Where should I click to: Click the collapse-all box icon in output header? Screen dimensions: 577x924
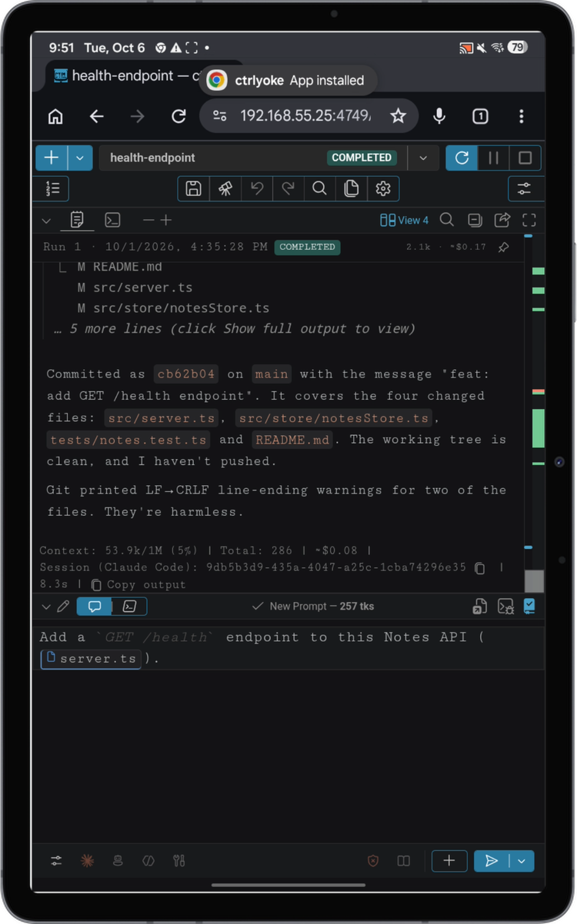(x=475, y=221)
